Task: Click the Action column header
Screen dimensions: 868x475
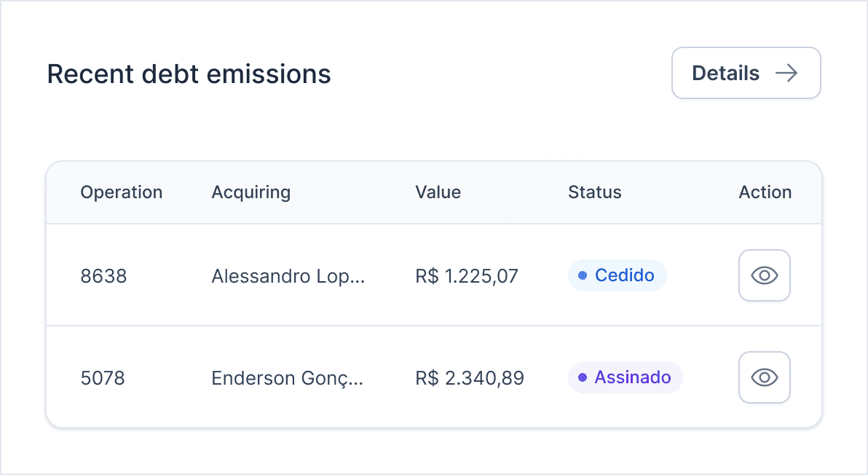Action: pyautogui.click(x=765, y=192)
